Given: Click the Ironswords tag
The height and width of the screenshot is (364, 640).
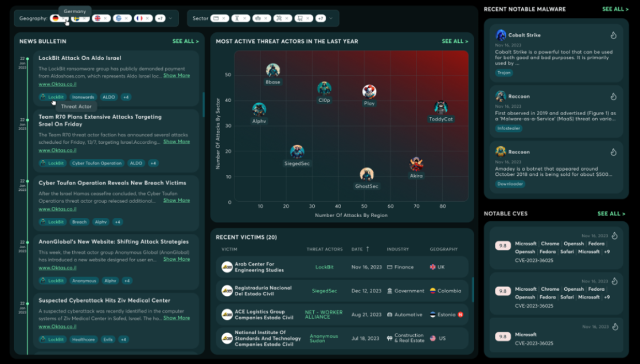Looking at the screenshot, I should coord(83,97).
